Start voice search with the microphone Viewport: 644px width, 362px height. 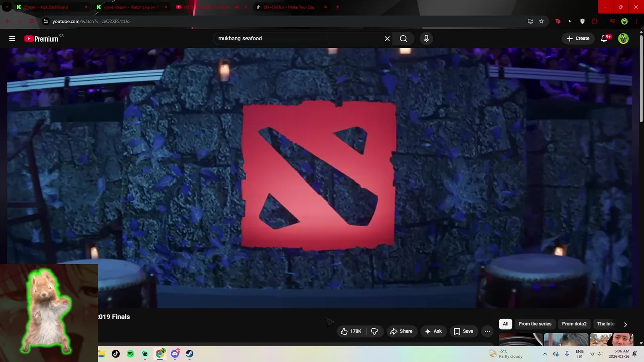click(x=426, y=39)
